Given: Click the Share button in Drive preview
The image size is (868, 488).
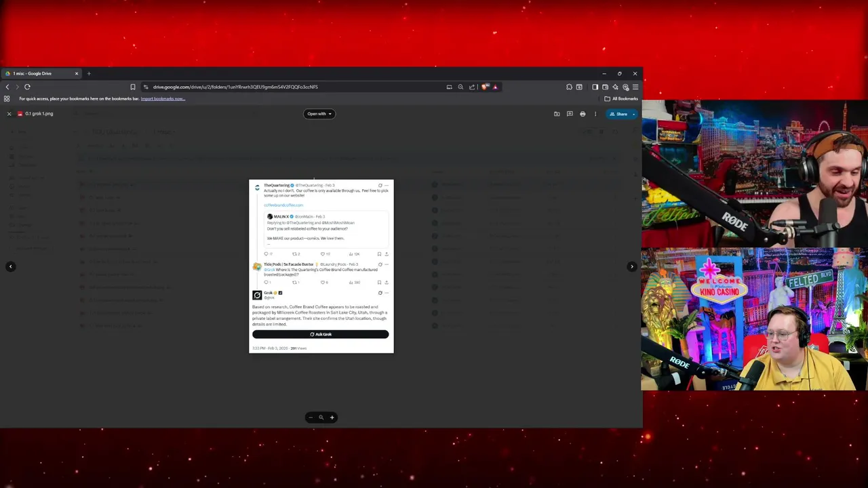Looking at the screenshot, I should coord(618,114).
